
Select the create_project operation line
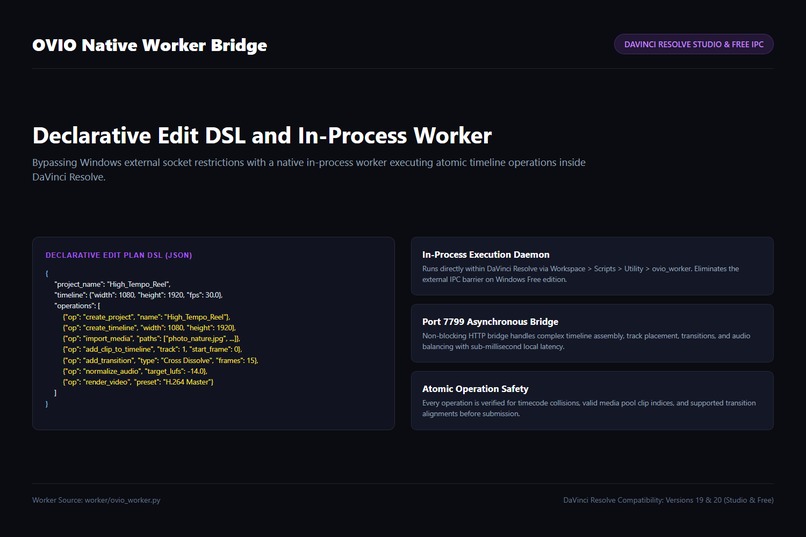pyautogui.click(x=146, y=317)
